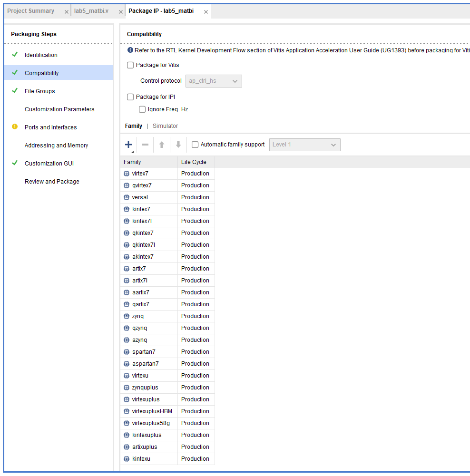Screen dimensions: 470x476
Task: Click the chip icon for virtexu
Action: click(127, 376)
